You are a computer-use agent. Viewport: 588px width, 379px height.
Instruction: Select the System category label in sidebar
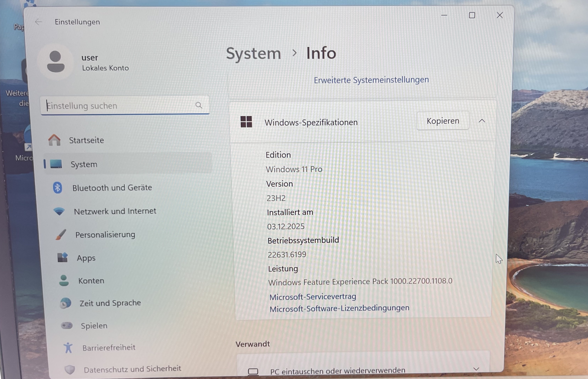coord(84,164)
